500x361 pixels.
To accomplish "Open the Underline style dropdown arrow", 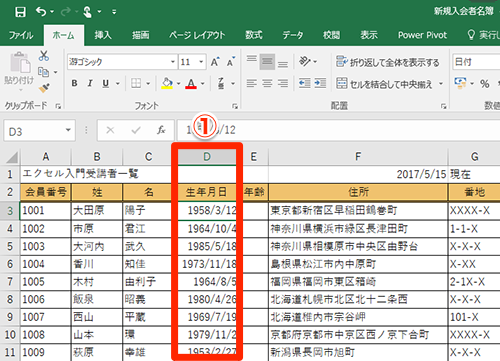I will pyautogui.click(x=117, y=83).
